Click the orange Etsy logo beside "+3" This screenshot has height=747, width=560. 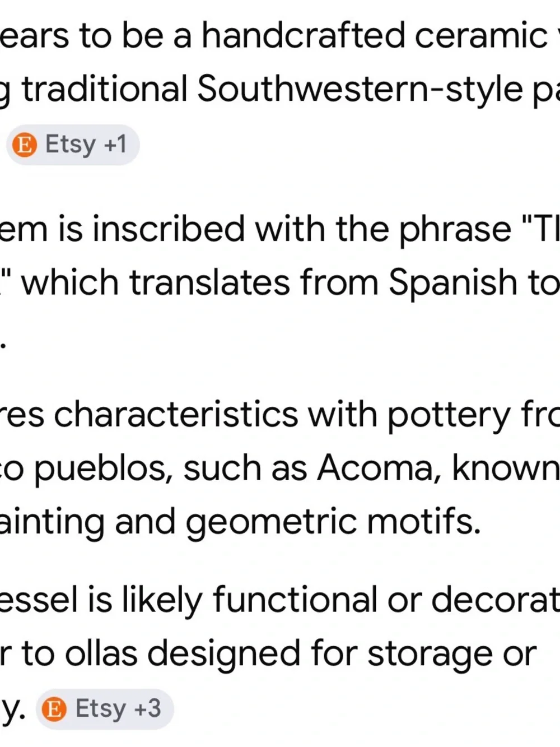pos(54,709)
